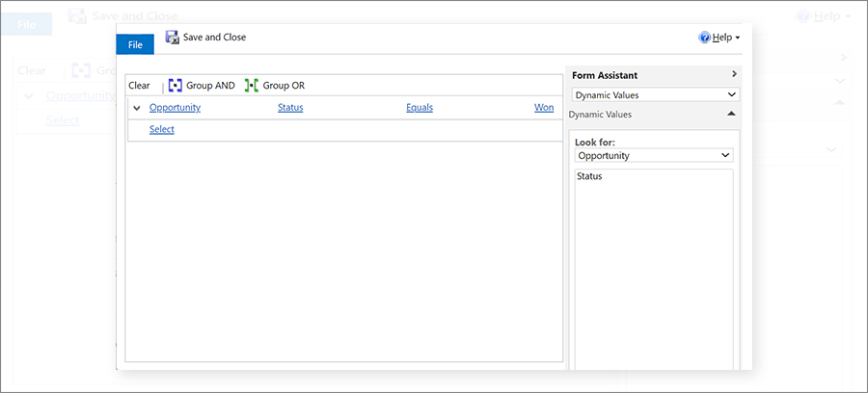Click the Group AND bracket icon
Image resolution: width=868 pixels, height=393 pixels.
[175, 86]
